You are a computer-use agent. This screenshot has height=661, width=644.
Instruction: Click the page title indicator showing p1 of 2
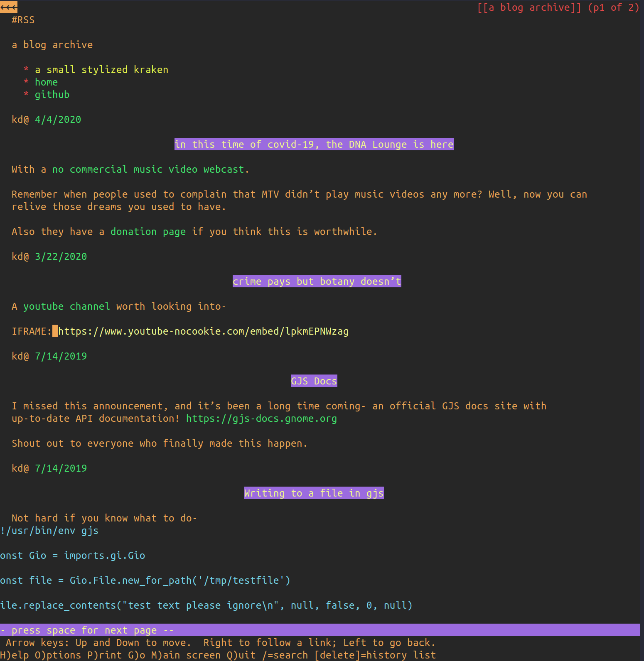click(x=558, y=7)
